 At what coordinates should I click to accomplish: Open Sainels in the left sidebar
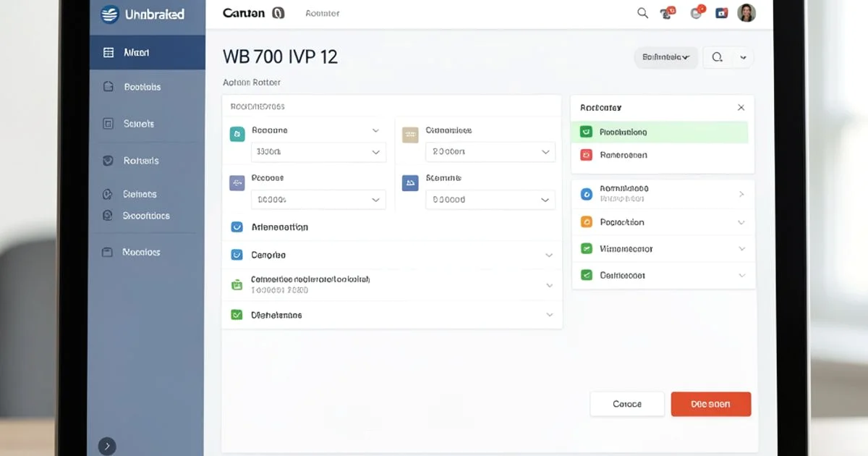(138, 124)
